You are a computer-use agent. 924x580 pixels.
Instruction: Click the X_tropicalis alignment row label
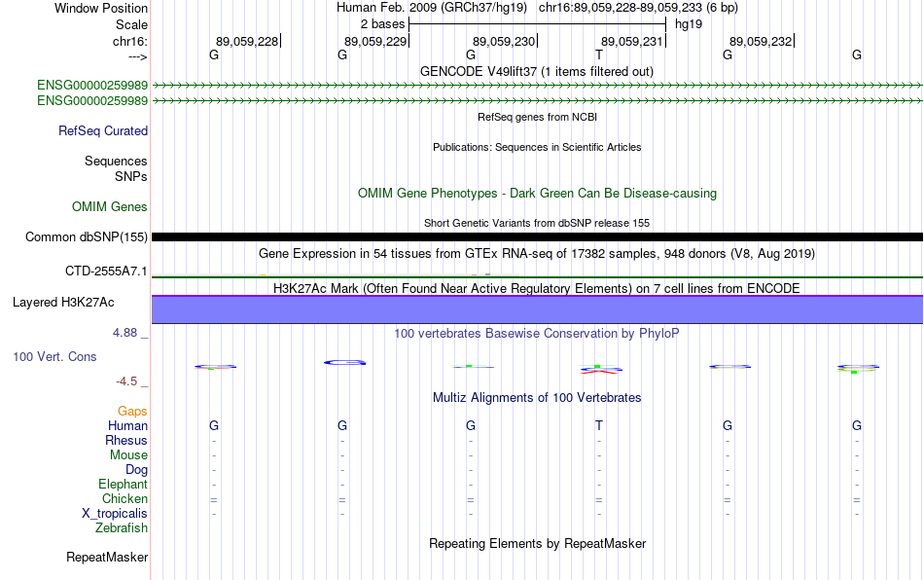pyautogui.click(x=115, y=514)
